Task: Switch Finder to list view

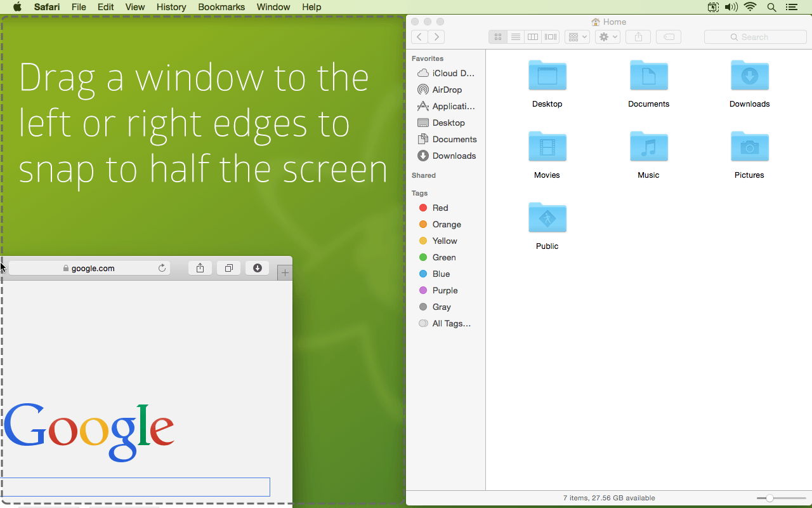Action: pyautogui.click(x=516, y=37)
